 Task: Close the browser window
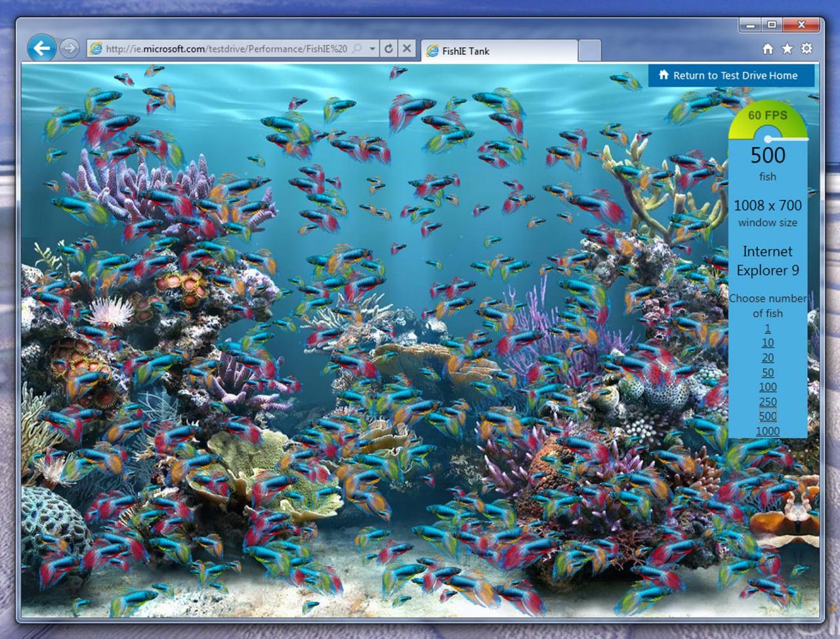point(801,25)
